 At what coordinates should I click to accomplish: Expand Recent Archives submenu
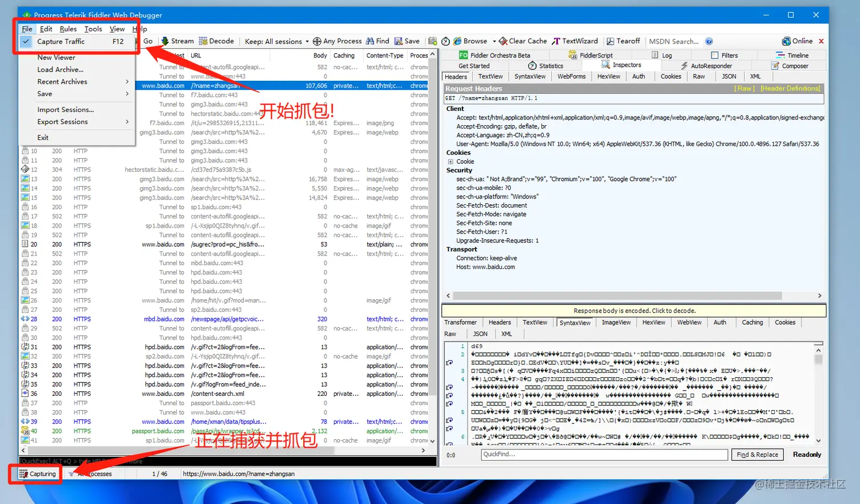click(x=77, y=81)
